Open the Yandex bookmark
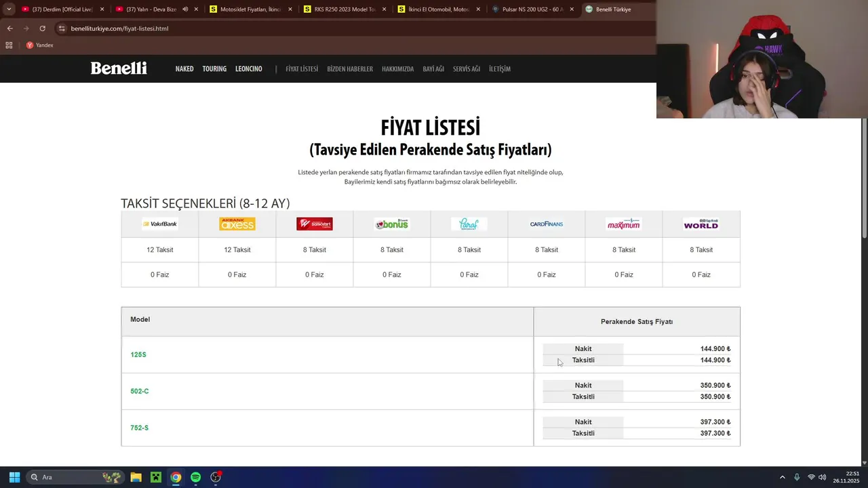868x488 pixels. point(39,45)
